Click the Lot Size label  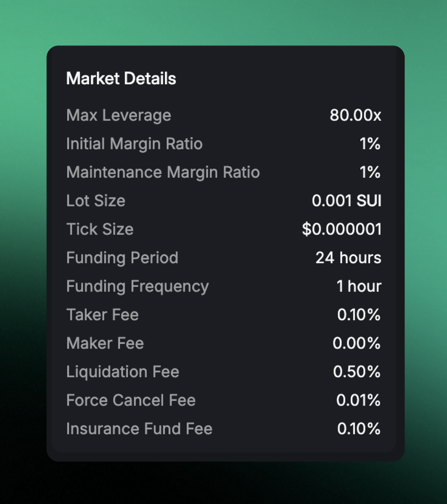pos(96,201)
